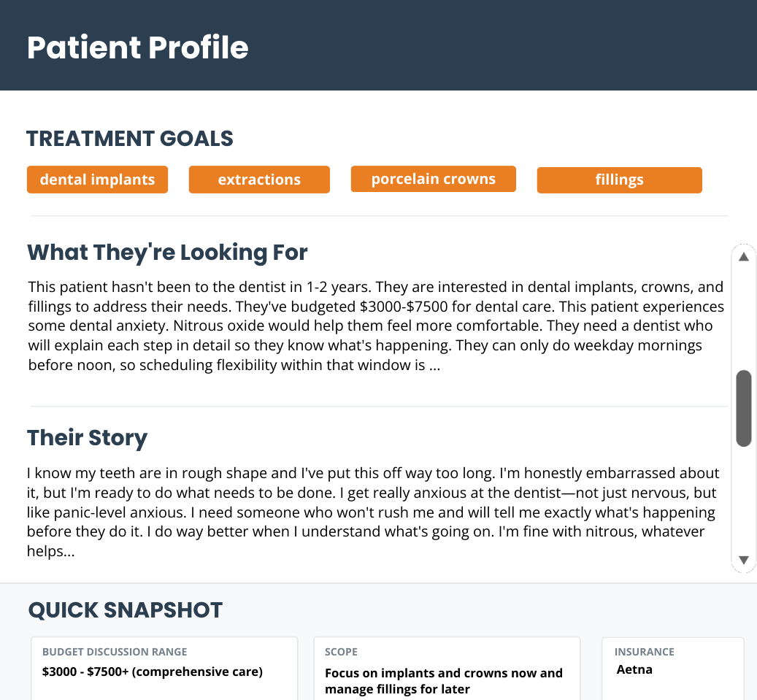This screenshot has height=700, width=757.
Task: Click the porcelain crowns tag
Action: pyautogui.click(x=433, y=179)
